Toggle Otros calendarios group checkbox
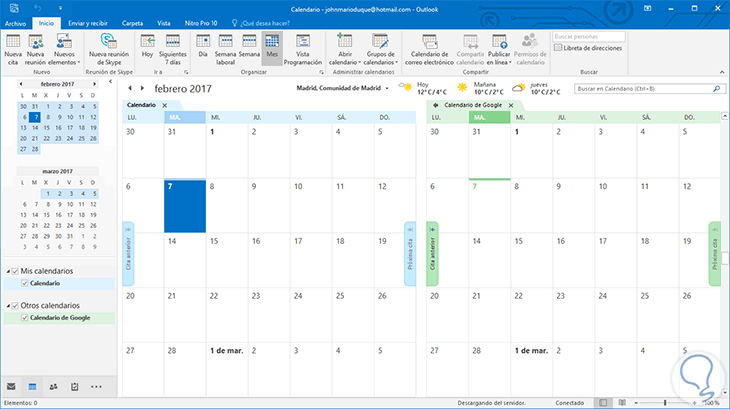Image resolution: width=730 pixels, height=409 pixels. click(15, 306)
